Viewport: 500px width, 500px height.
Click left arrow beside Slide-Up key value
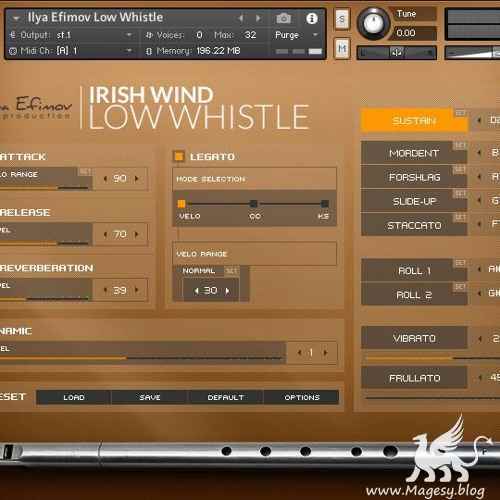[479, 201]
